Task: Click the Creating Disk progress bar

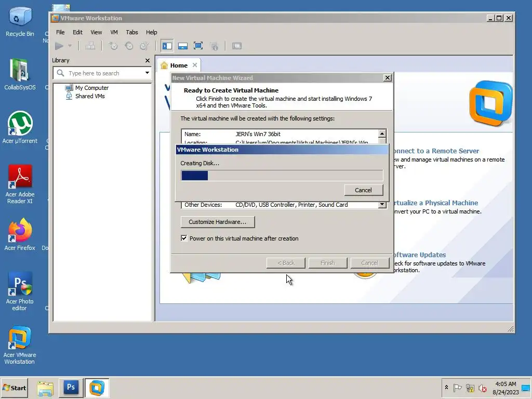Action: point(282,176)
